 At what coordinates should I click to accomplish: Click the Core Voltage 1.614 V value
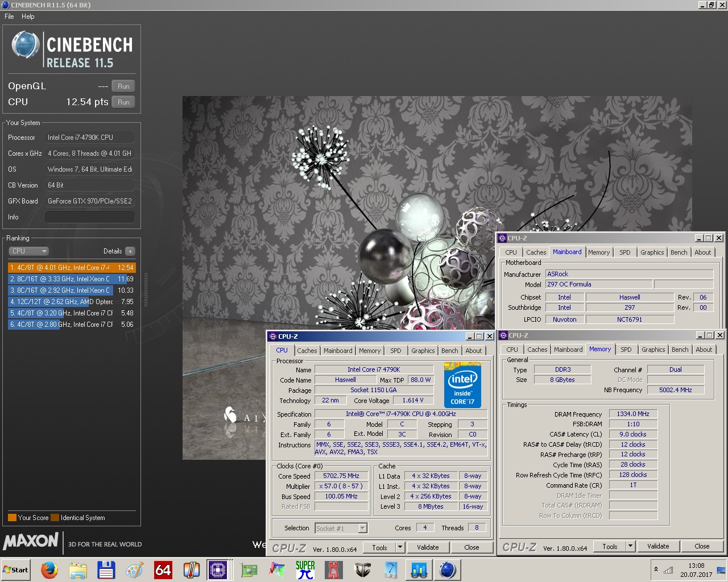click(x=413, y=401)
